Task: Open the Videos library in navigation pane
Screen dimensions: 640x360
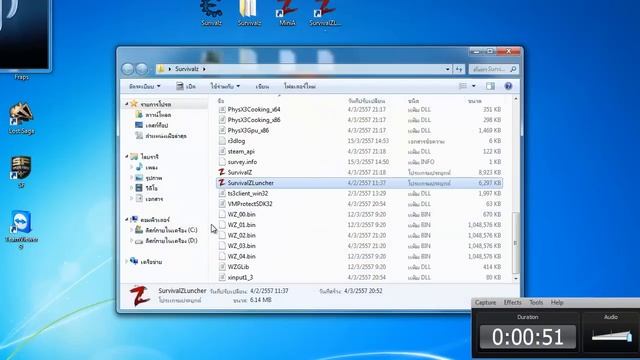Action: click(147, 188)
